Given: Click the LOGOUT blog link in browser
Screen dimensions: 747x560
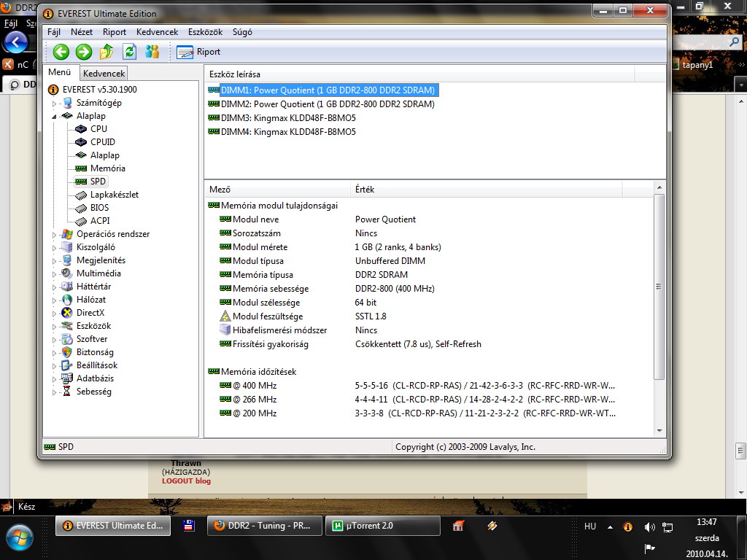Looking at the screenshot, I should pyautogui.click(x=186, y=481).
